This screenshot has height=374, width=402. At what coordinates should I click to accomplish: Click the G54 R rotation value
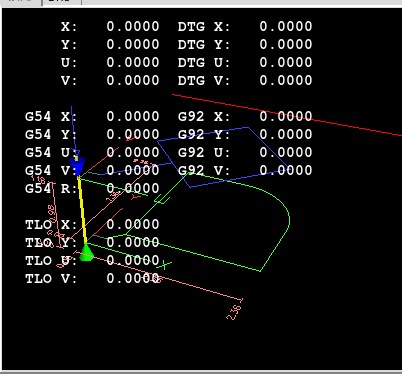pyautogui.click(x=133, y=188)
